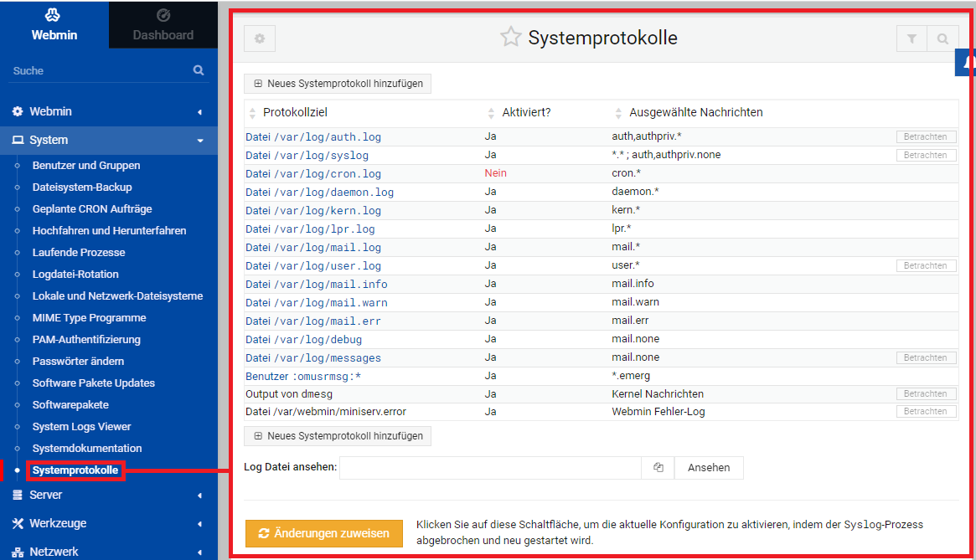Image resolution: width=976 pixels, height=560 pixels.
Task: Click the notification bell icon at right edge
Action: [x=968, y=62]
